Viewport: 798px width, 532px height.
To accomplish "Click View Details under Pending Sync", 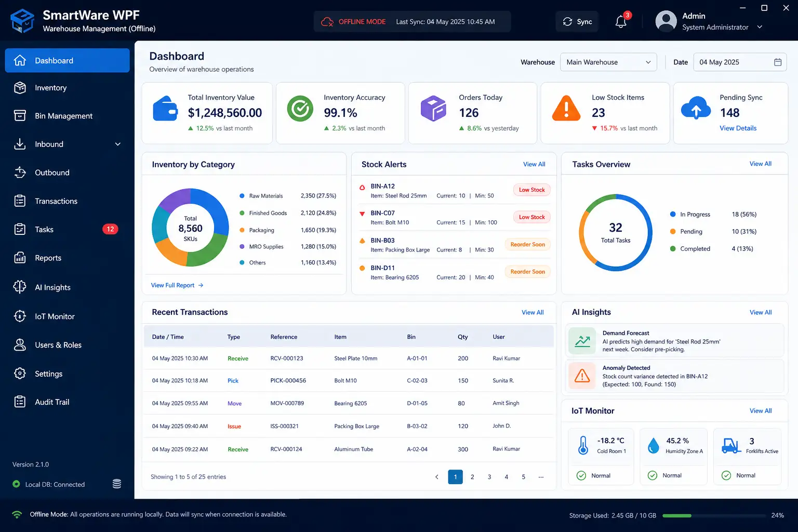I will click(x=738, y=128).
